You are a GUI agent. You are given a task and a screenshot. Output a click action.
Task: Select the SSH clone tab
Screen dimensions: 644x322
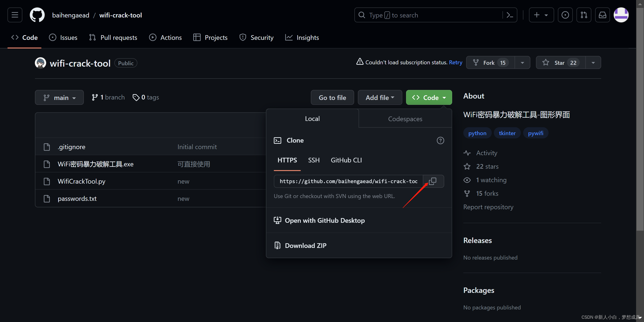coord(314,160)
